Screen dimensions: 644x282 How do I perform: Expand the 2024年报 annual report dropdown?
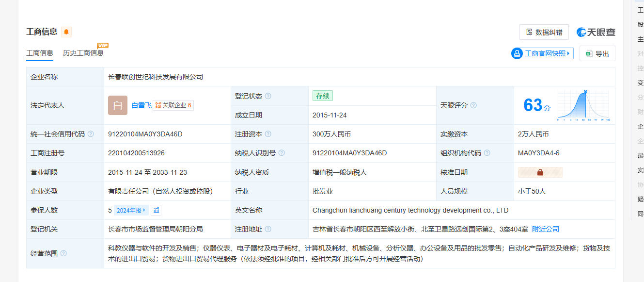[131, 210]
